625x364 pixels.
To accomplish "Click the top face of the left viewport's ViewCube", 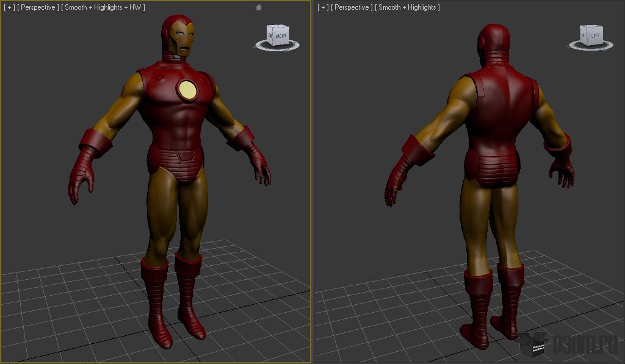I will tap(278, 26).
